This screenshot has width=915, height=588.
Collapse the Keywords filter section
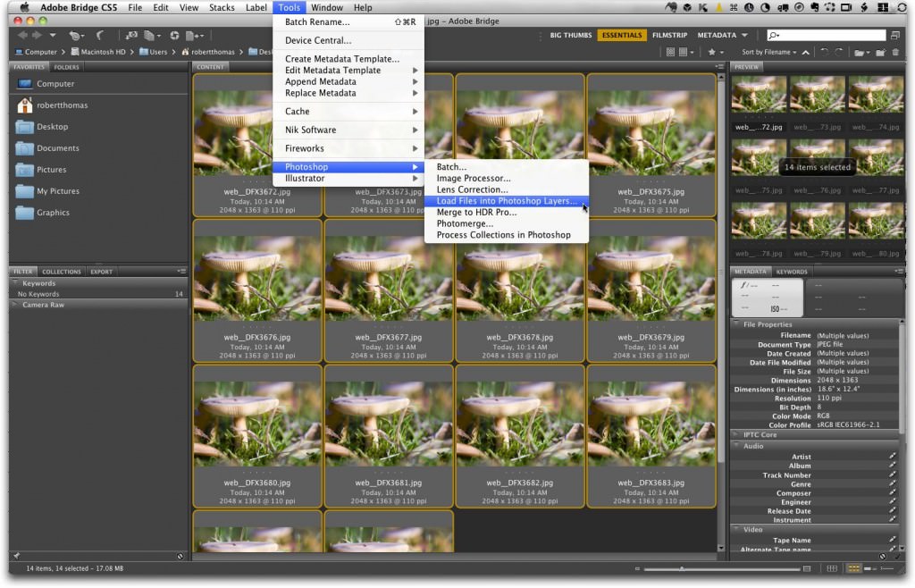click(x=15, y=283)
